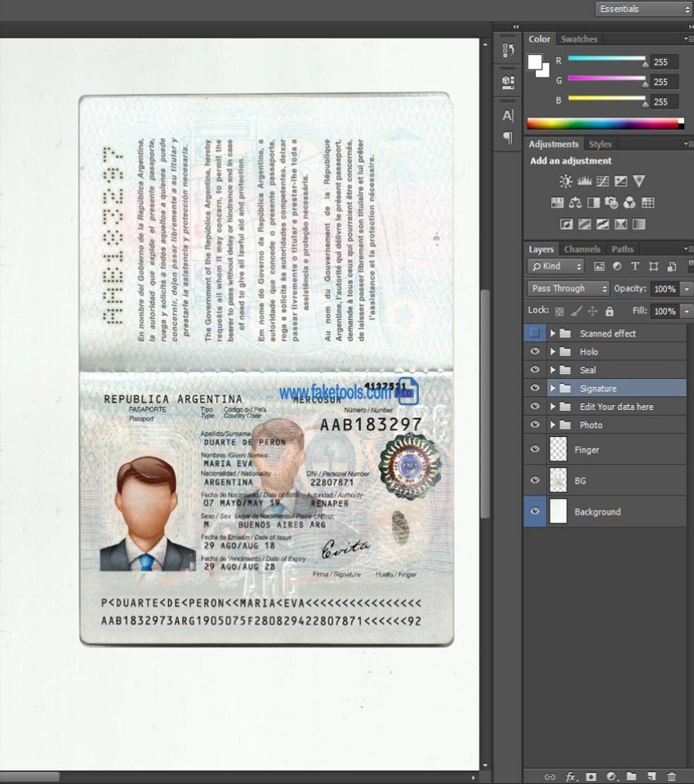The height and width of the screenshot is (784, 694).
Task: Create new fill or adjustment layer
Action: (612, 777)
